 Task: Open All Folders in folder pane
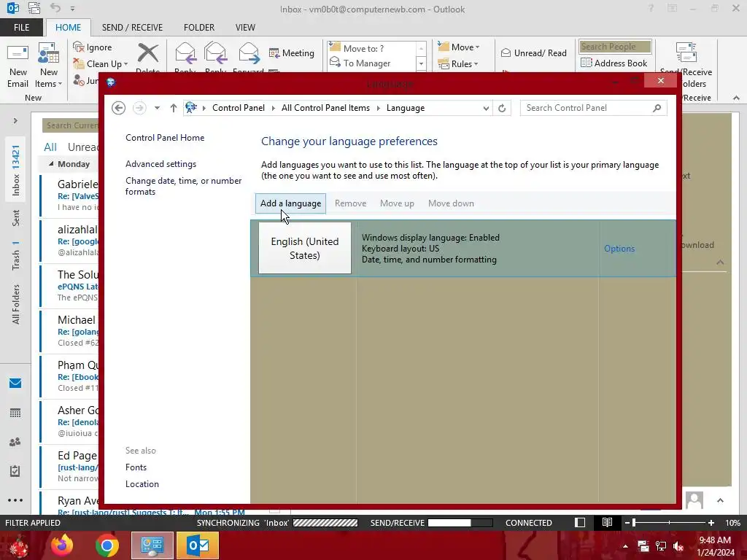(x=16, y=304)
